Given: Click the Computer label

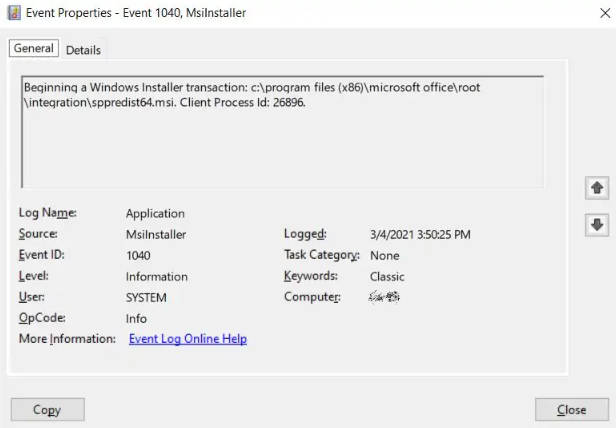Looking at the screenshot, I should 312,297.
